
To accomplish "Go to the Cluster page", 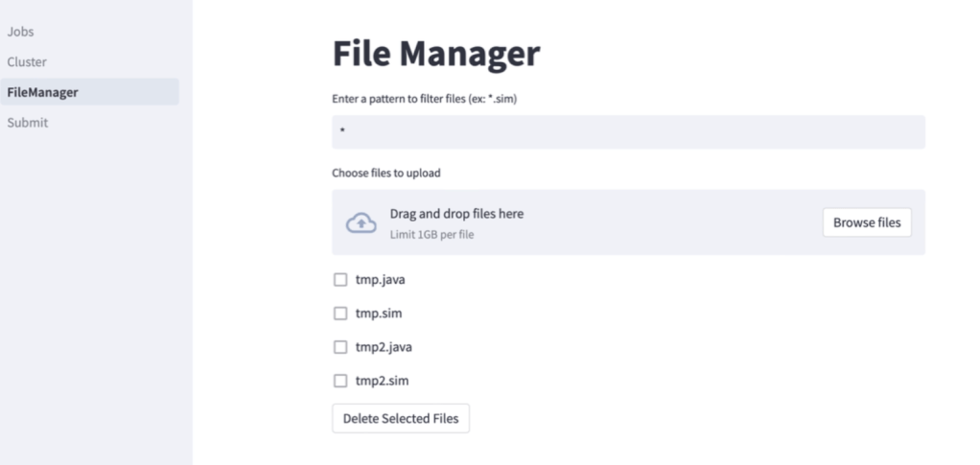I will (27, 62).
